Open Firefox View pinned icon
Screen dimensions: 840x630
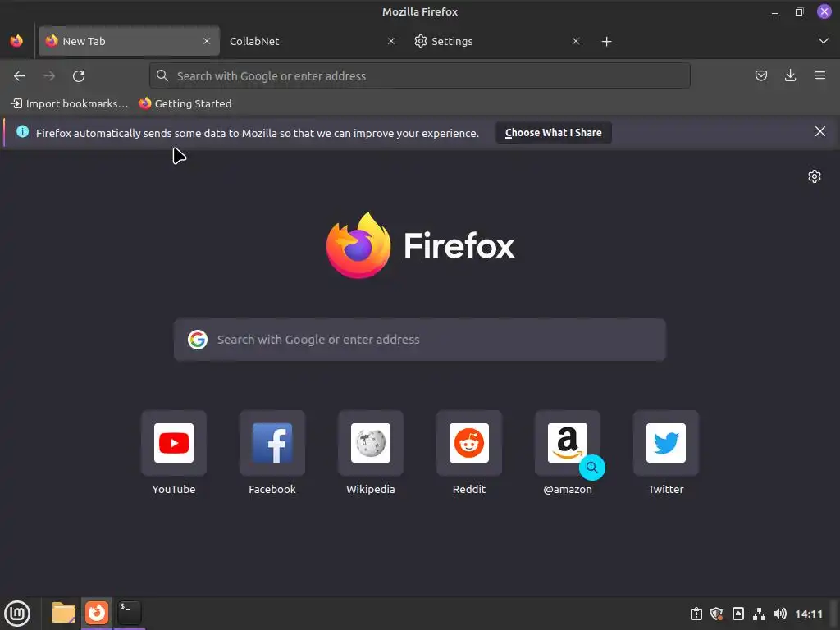click(x=16, y=41)
